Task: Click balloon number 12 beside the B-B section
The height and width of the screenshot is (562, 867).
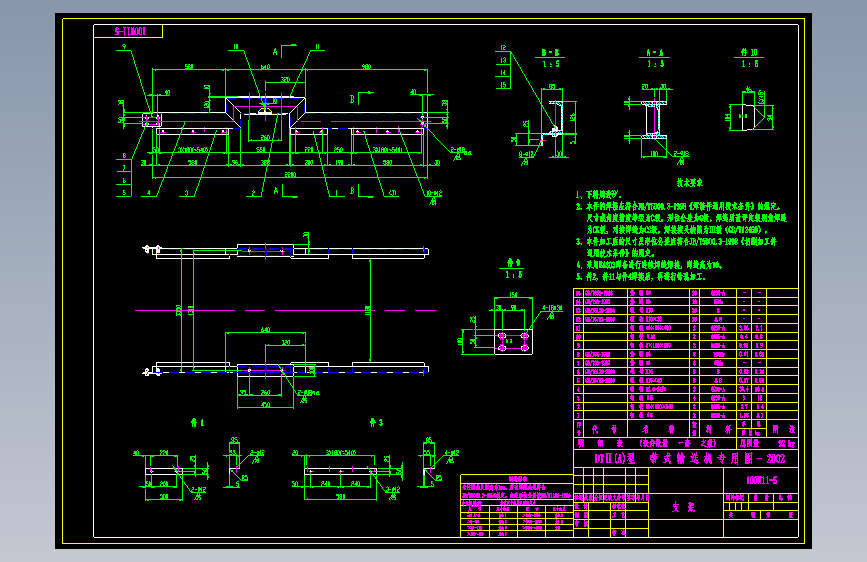Action: tap(503, 48)
